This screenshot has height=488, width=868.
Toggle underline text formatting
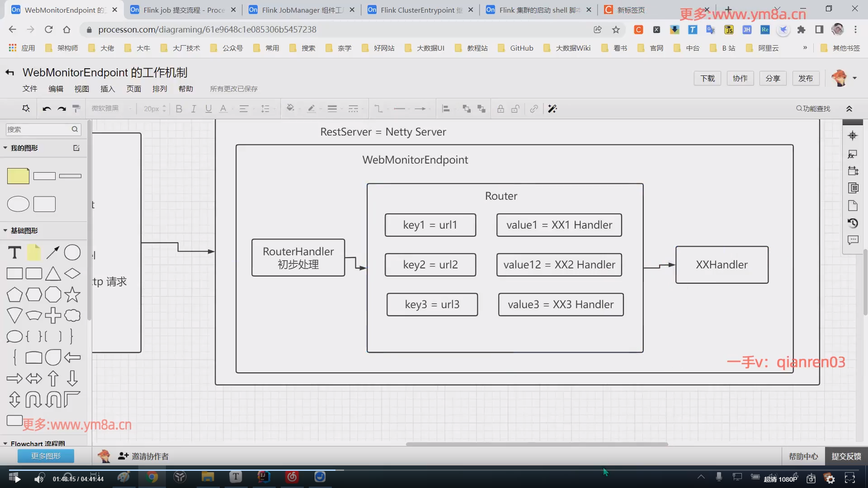(x=208, y=109)
